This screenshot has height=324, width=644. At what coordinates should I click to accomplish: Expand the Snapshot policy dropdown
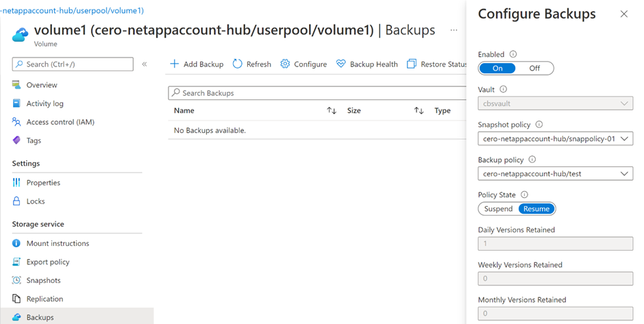click(x=555, y=138)
